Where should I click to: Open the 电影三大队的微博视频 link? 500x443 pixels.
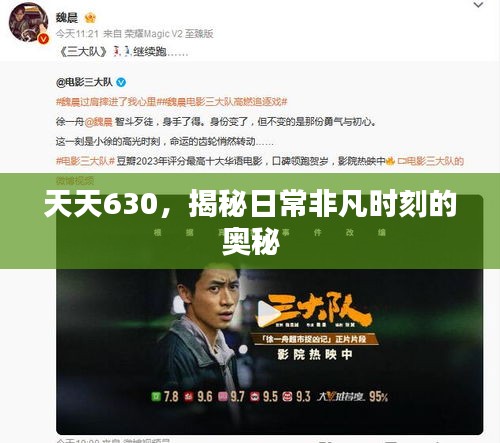[x=431, y=161]
